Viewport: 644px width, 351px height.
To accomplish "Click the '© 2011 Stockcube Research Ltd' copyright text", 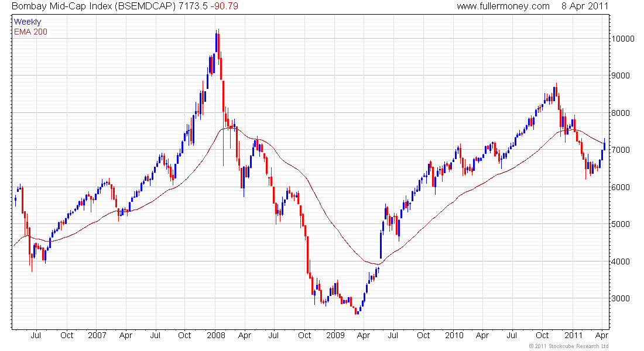I will [568, 346].
